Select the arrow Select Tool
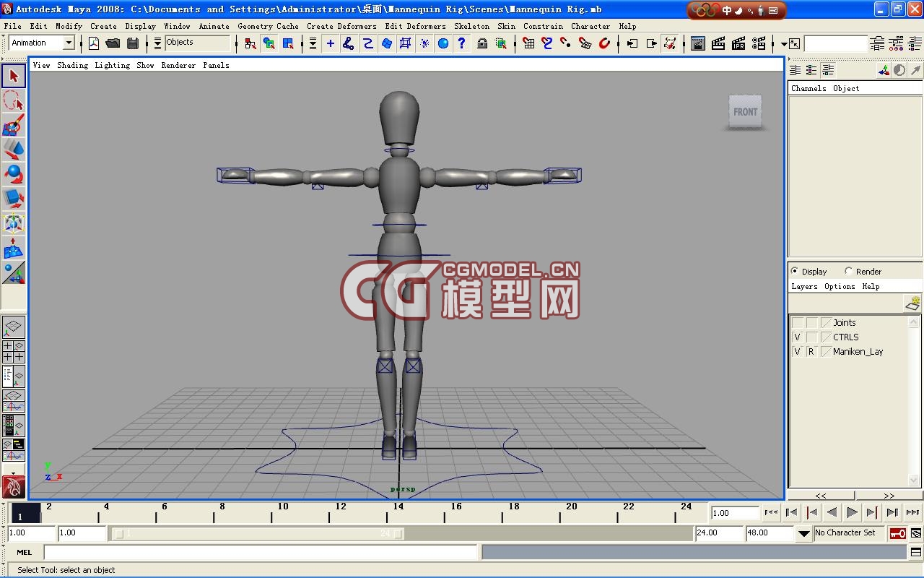 pyautogui.click(x=14, y=76)
